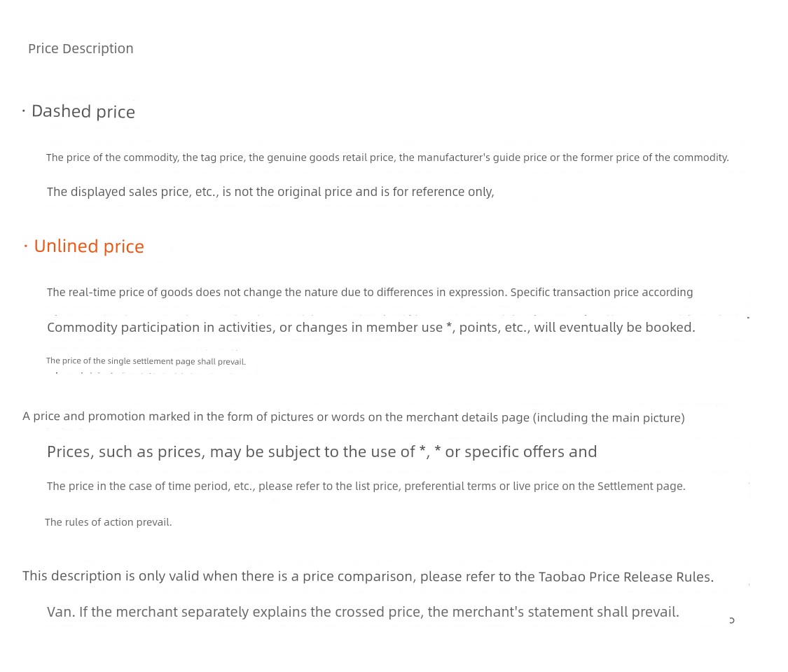Screen dimensions: 788x672
Task: Click the orange bullet before Unlined price
Action: [x=26, y=246]
